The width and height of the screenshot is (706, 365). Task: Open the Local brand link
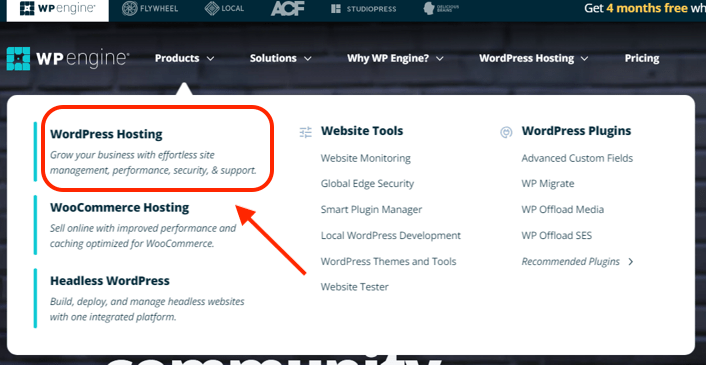coord(224,9)
